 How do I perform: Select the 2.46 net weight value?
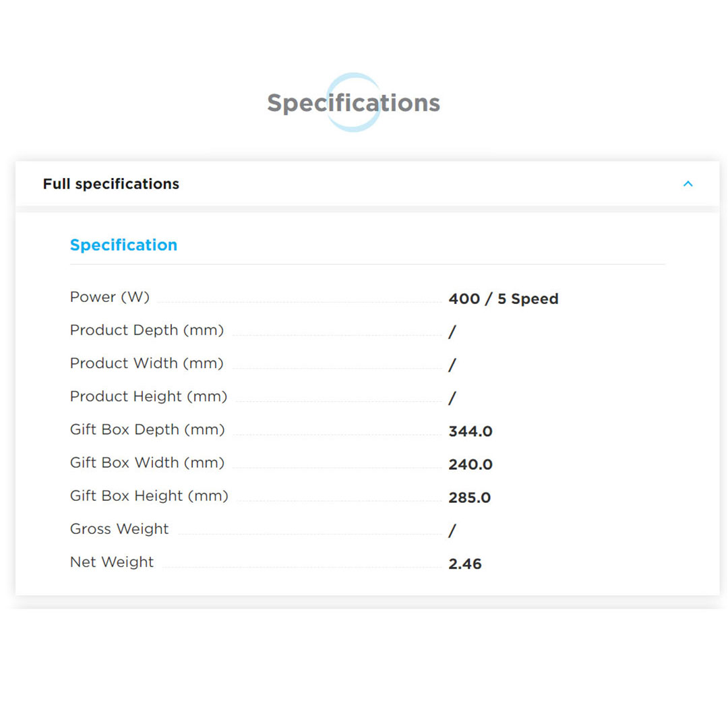tap(465, 564)
